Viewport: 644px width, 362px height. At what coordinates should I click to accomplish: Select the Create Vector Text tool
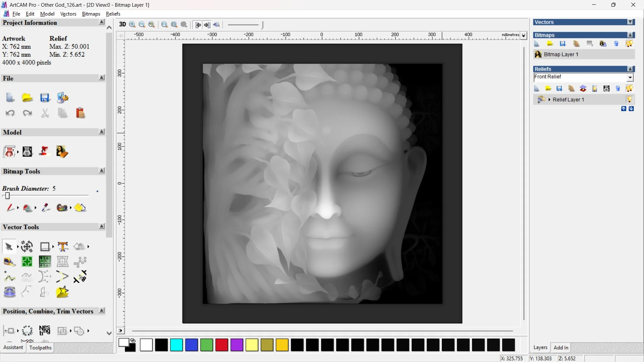[63, 247]
